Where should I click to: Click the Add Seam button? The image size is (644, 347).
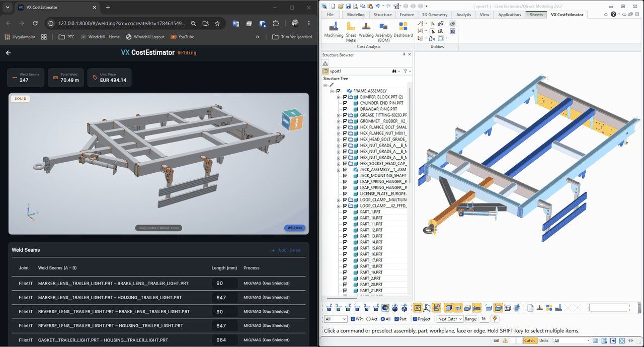pyautogui.click(x=286, y=250)
